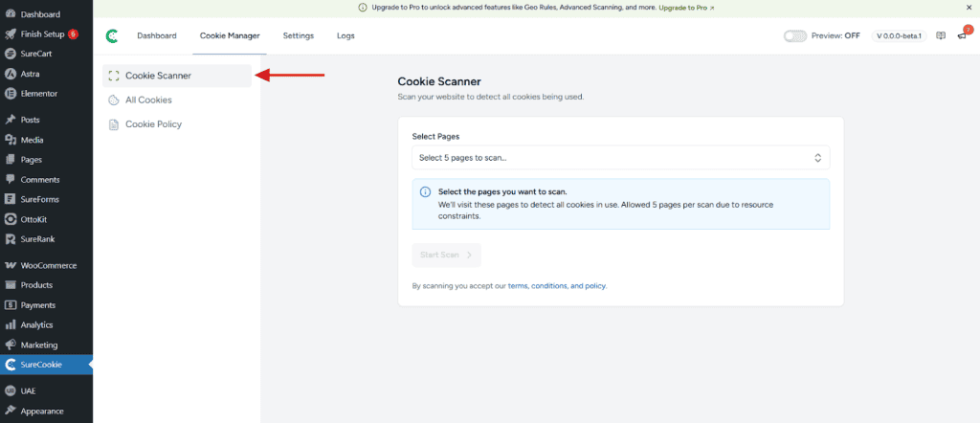
Task: Open the terms, conditions, and policy link
Action: (557, 286)
